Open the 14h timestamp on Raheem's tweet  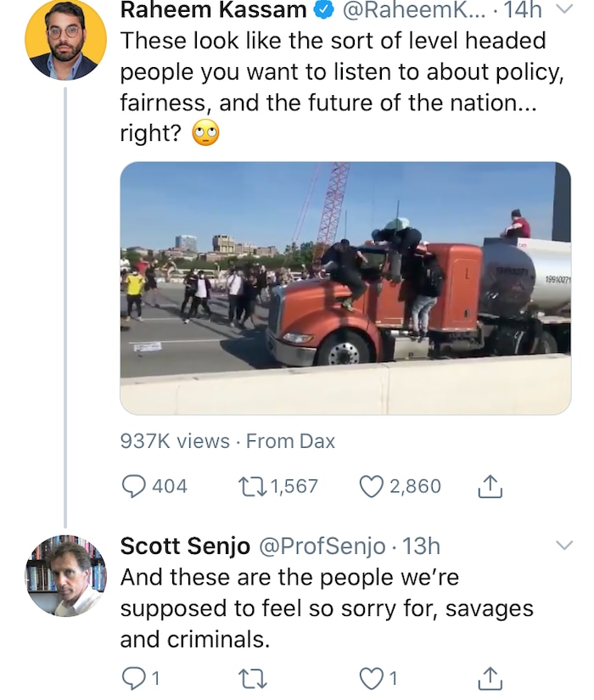521,10
